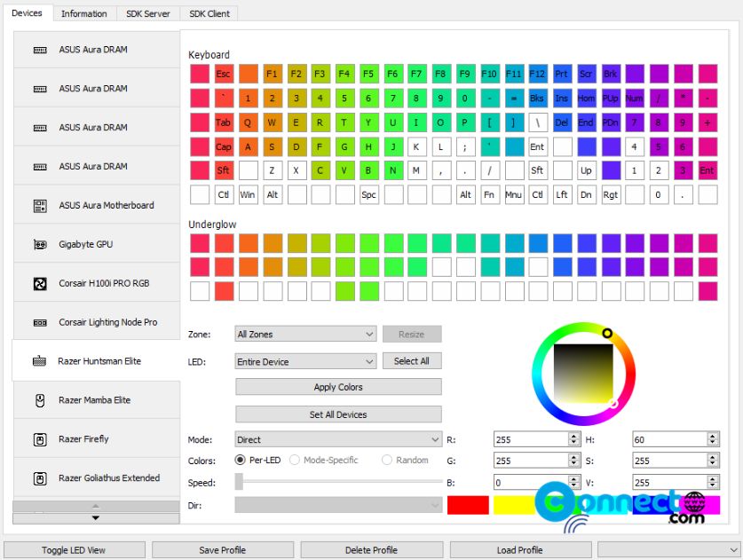Click the Num lock key LED
743x560 pixels.
tap(635, 99)
